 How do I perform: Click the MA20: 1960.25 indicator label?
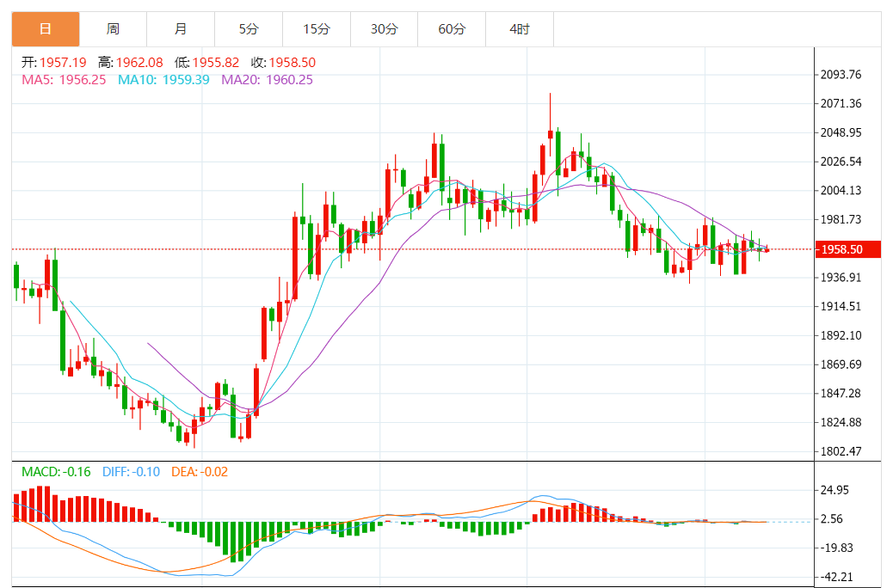[267, 80]
